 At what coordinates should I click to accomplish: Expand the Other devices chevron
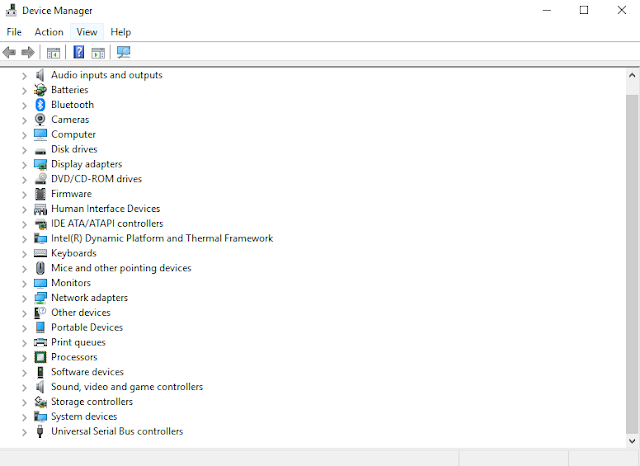pos(24,313)
